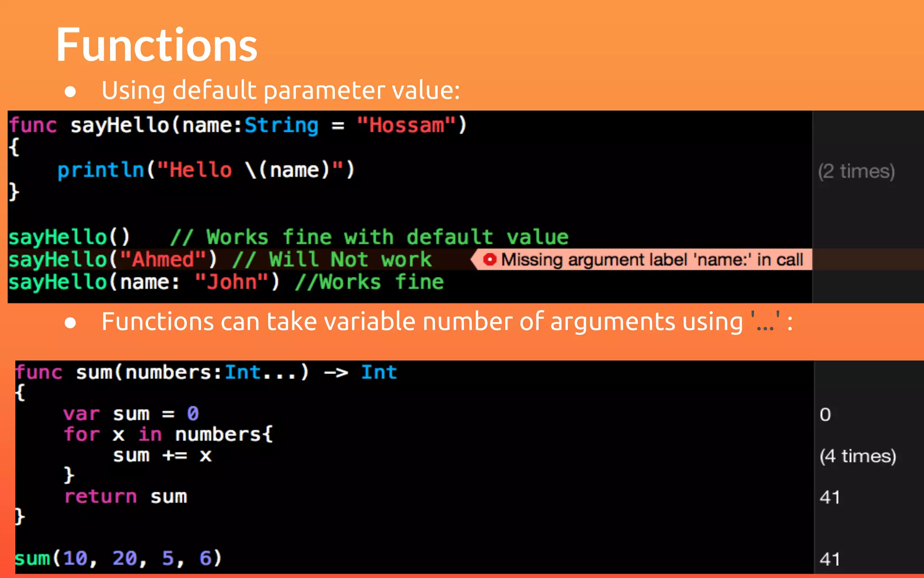The width and height of the screenshot is (924, 578).
Task: Click the println("Hello \(name)") code line
Action: (206, 170)
